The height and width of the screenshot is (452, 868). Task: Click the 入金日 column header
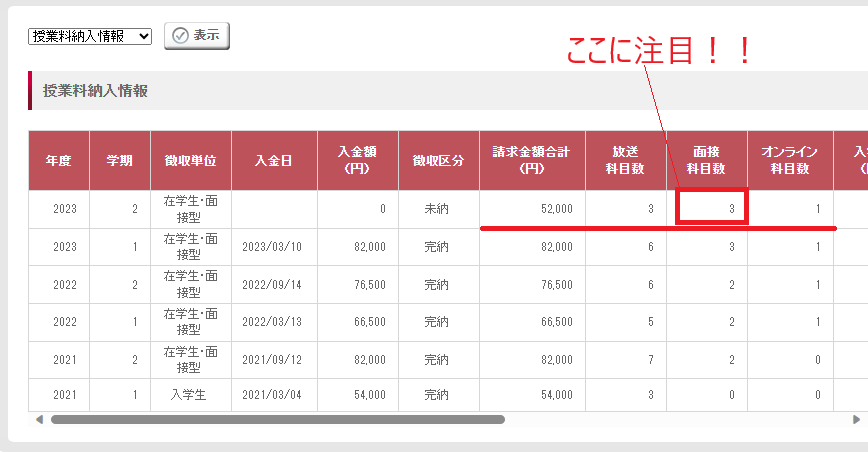(x=274, y=160)
